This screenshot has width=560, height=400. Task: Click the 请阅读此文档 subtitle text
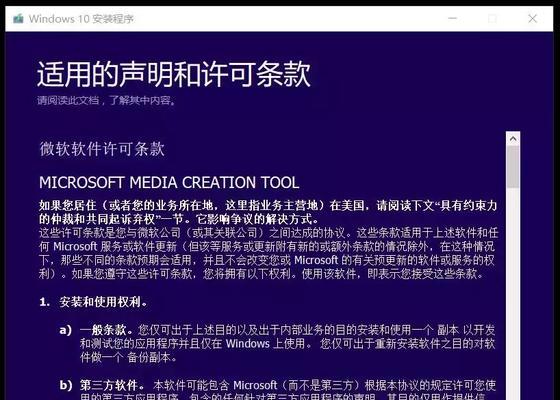[107, 100]
